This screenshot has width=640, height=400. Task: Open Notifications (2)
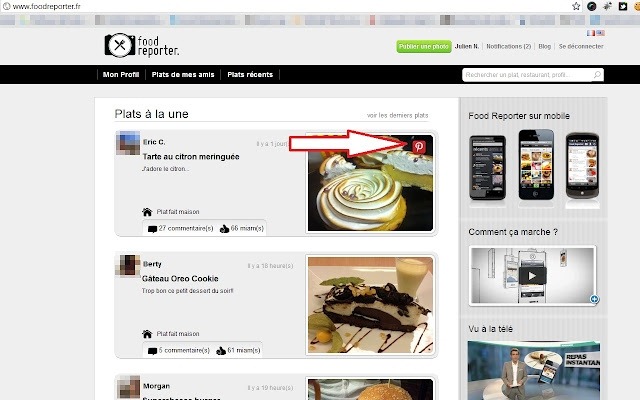pyautogui.click(x=509, y=47)
